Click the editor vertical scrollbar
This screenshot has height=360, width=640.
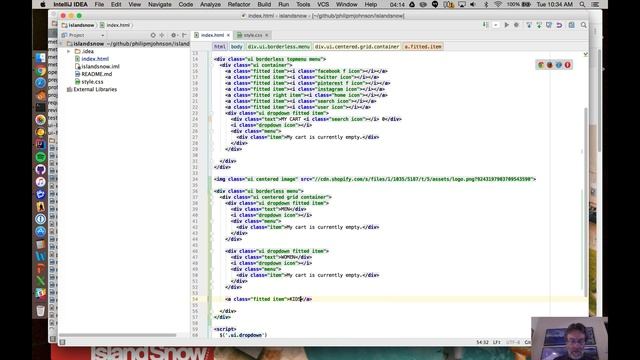pyautogui.click(x=586, y=202)
